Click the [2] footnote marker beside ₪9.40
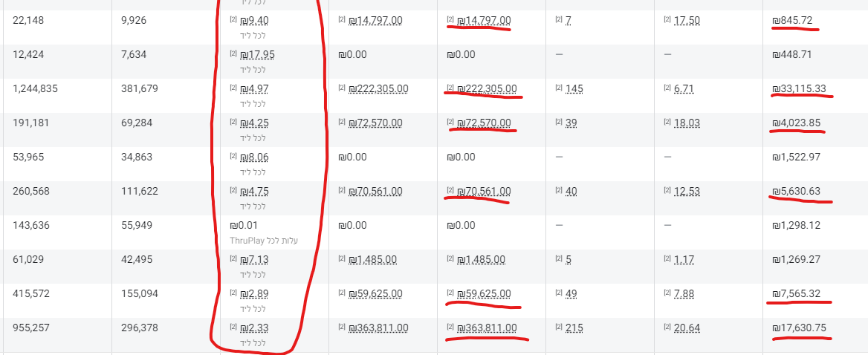The height and width of the screenshot is (355, 868). (x=233, y=20)
